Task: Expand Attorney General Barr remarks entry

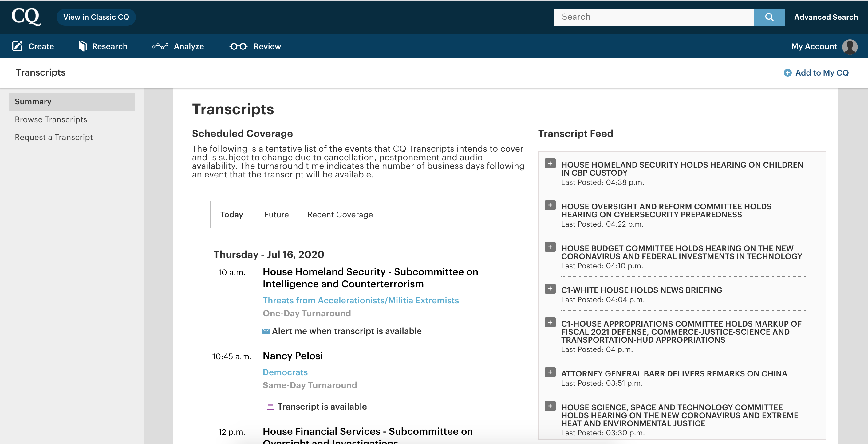Action: click(x=550, y=372)
